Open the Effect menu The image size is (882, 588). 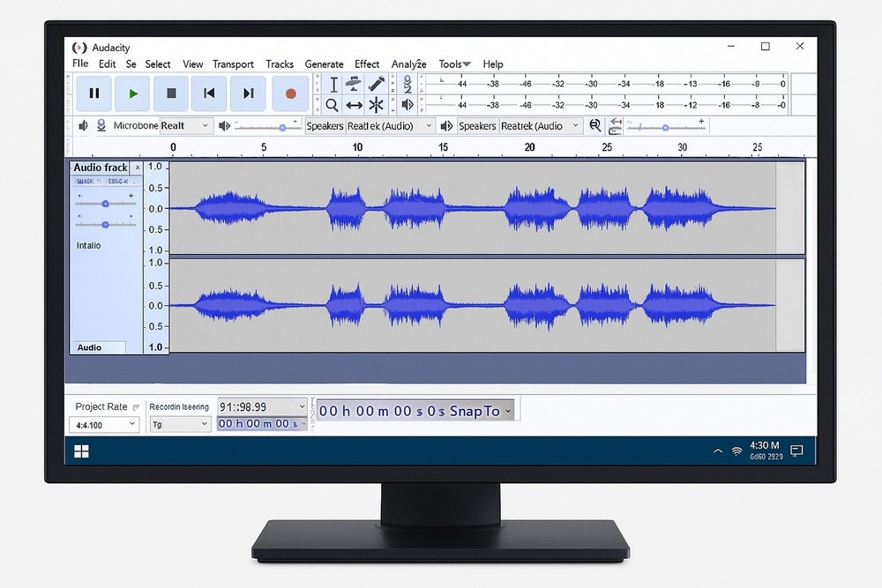(x=367, y=64)
